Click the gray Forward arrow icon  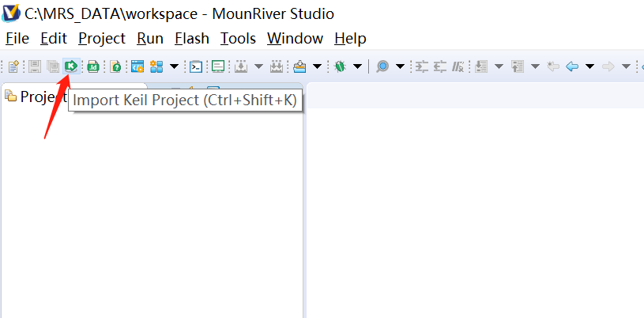click(608, 66)
